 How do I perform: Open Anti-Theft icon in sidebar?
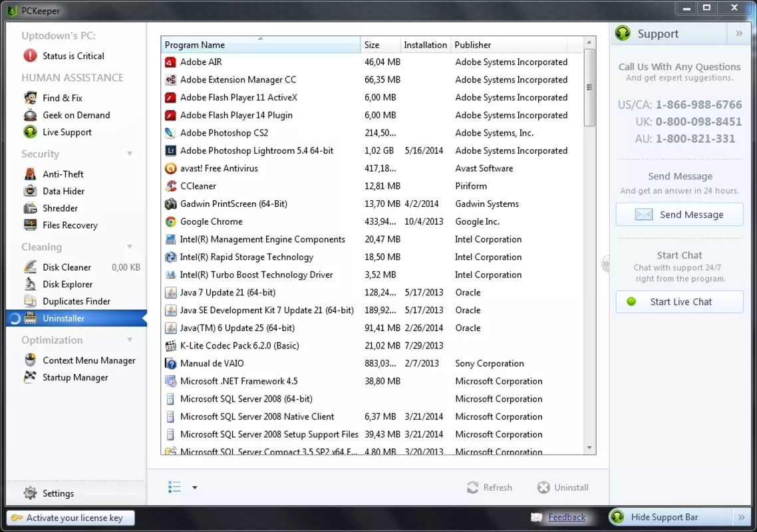(x=31, y=174)
